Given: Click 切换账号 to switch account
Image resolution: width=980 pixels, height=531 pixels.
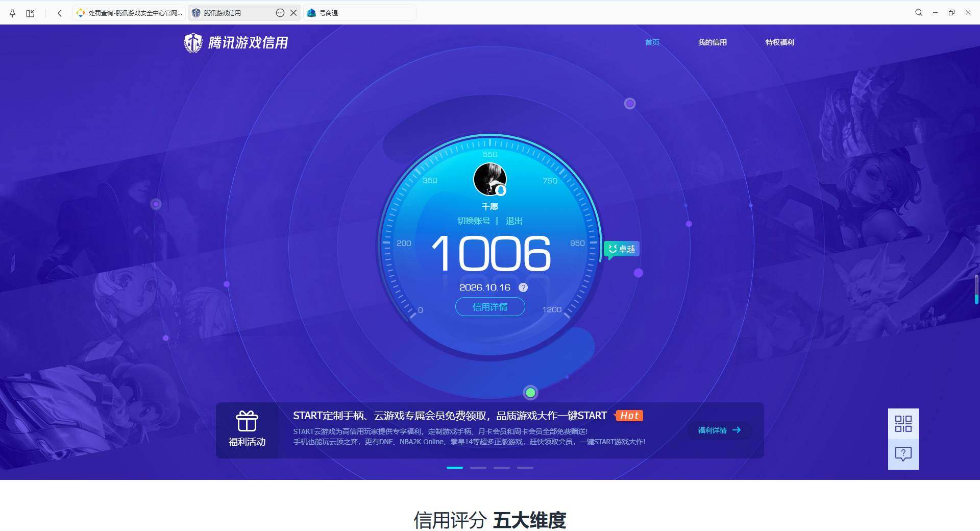Looking at the screenshot, I should (474, 221).
